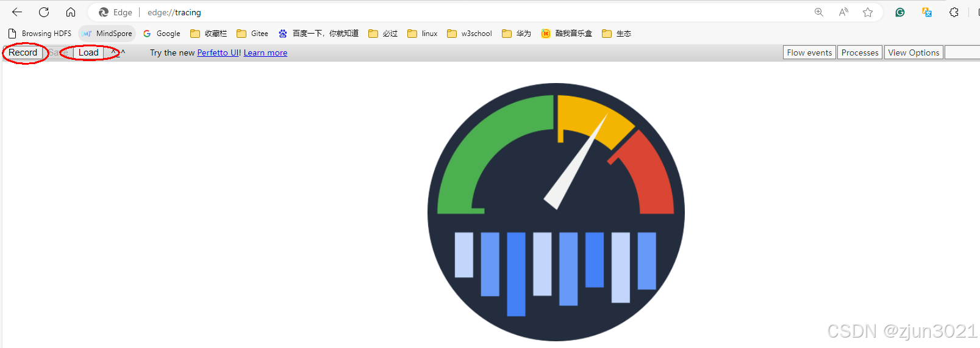Open the Grammarly extension icon
This screenshot has height=348, width=980.
pos(900,12)
